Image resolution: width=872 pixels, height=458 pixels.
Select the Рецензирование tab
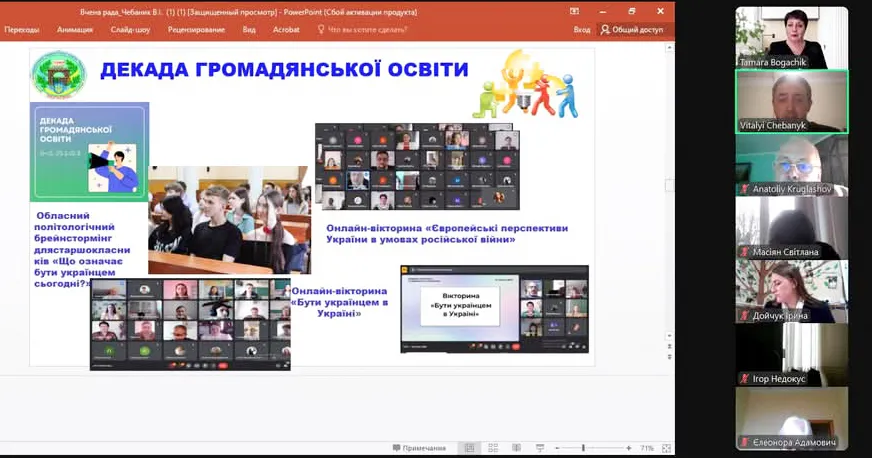(x=196, y=30)
